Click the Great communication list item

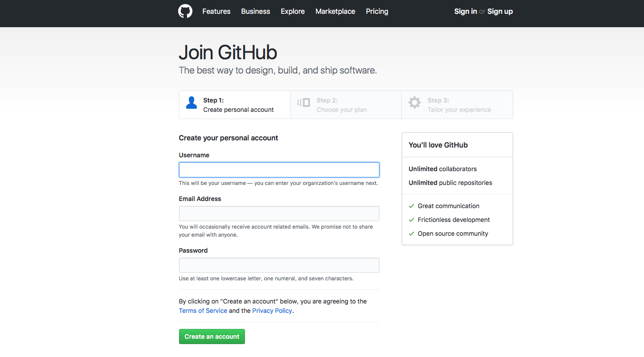point(448,206)
